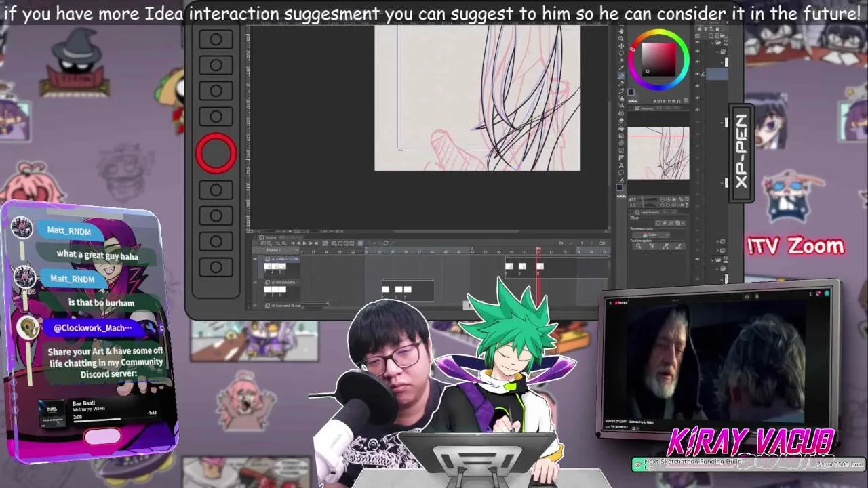Viewport: 868px width, 488px height.
Task: Toggle visibility of bottom timeline track
Action: click(x=255, y=306)
